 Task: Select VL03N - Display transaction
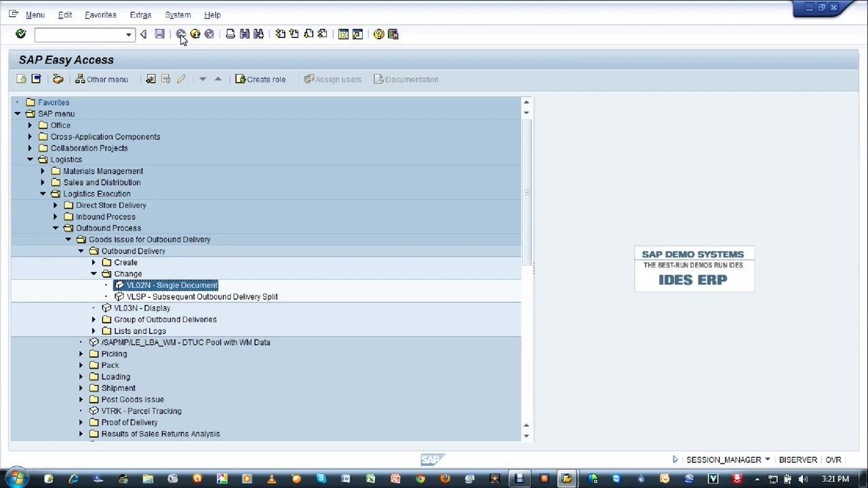142,308
